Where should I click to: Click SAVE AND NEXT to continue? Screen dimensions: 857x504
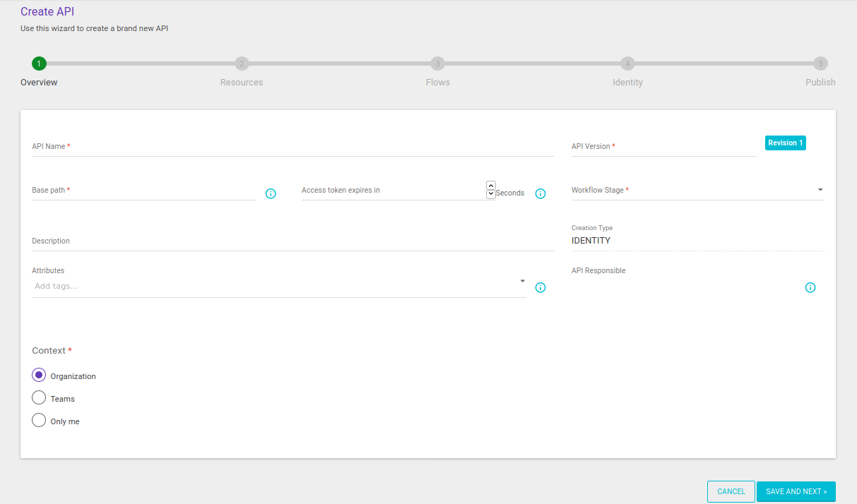pyautogui.click(x=796, y=491)
